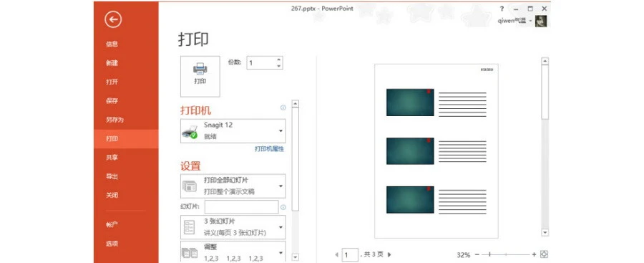This screenshot has width=644, height=263.
Task: Click the Snagit printer status icon
Action: [190, 133]
